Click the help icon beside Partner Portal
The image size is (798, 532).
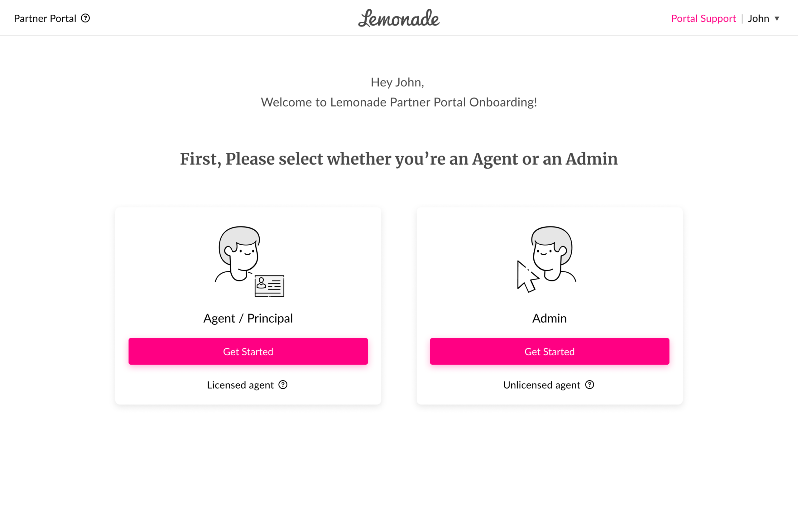click(x=85, y=18)
